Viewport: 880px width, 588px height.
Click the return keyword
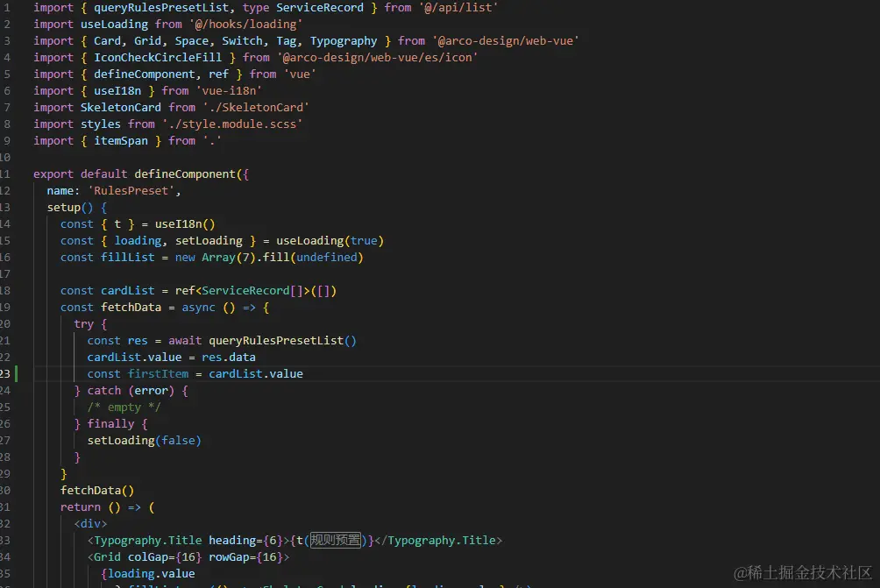tap(81, 507)
